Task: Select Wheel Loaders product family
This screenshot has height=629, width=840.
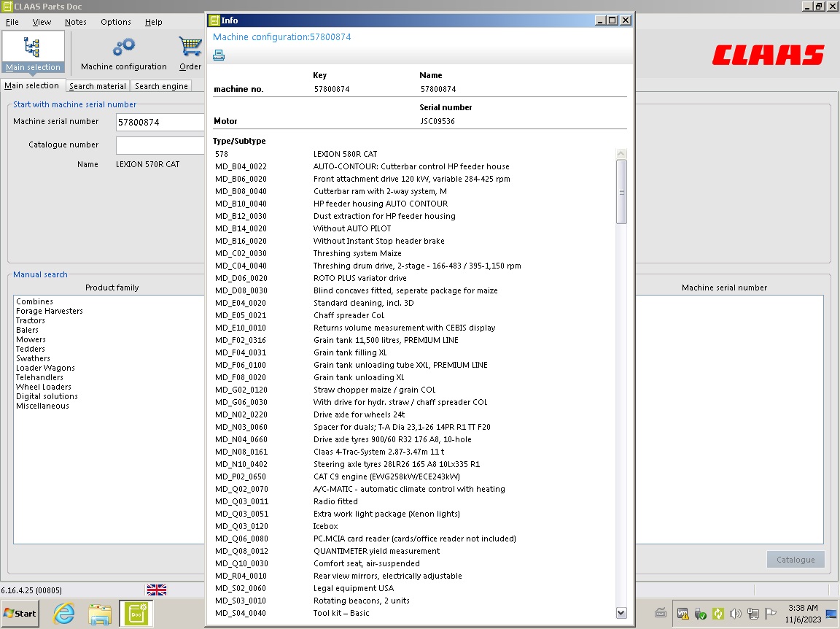Action: (x=44, y=387)
